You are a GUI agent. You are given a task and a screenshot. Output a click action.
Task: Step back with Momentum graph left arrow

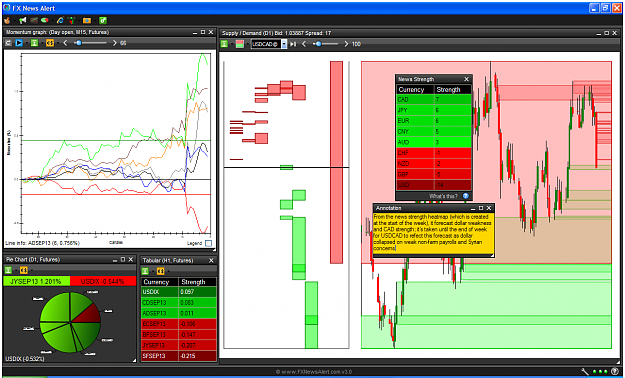coord(65,43)
